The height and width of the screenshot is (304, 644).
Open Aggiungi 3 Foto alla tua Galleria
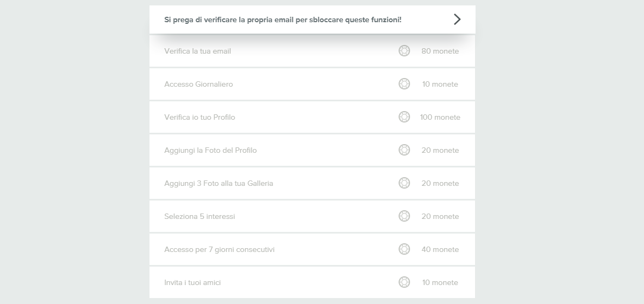click(x=219, y=184)
